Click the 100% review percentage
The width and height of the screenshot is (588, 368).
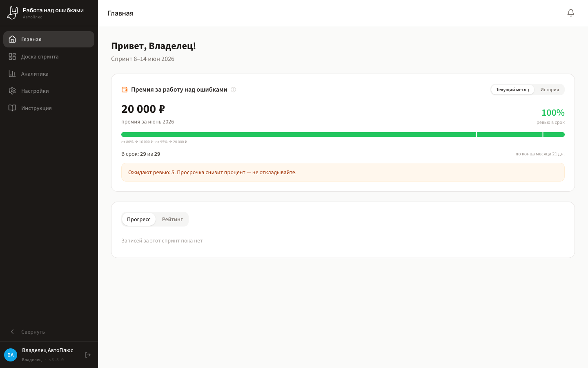[x=553, y=112]
